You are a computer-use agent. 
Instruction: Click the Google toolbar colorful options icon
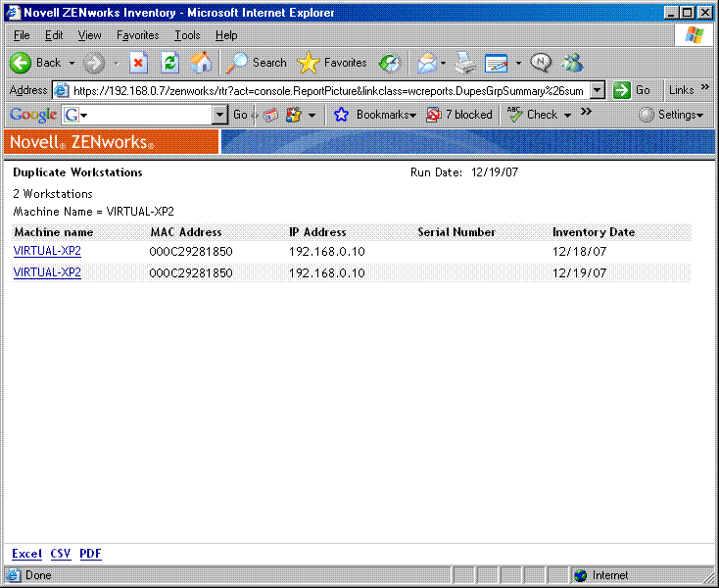pyautogui.click(x=294, y=115)
